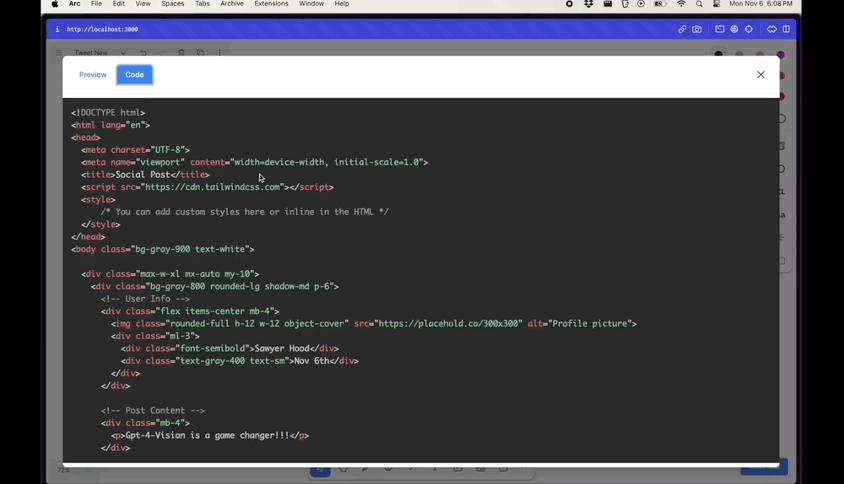This screenshot has width=844, height=484.
Task: Open the Window menu
Action: pyautogui.click(x=311, y=4)
